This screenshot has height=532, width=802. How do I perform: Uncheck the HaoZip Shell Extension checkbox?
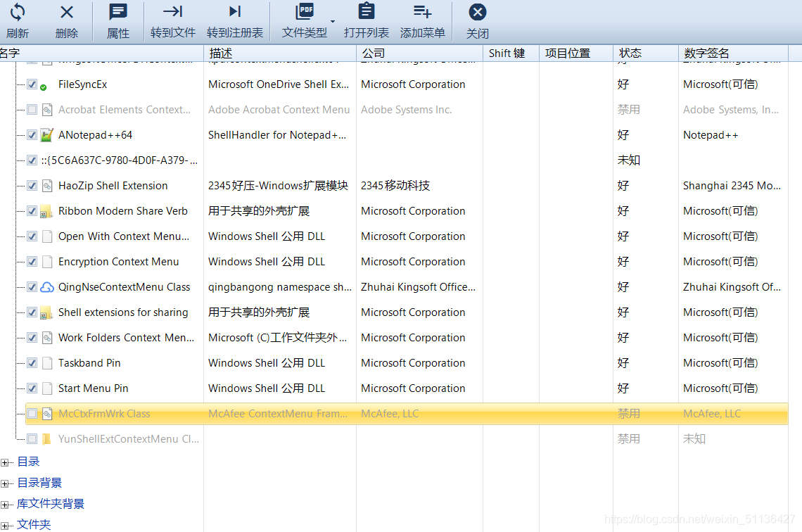(x=32, y=186)
